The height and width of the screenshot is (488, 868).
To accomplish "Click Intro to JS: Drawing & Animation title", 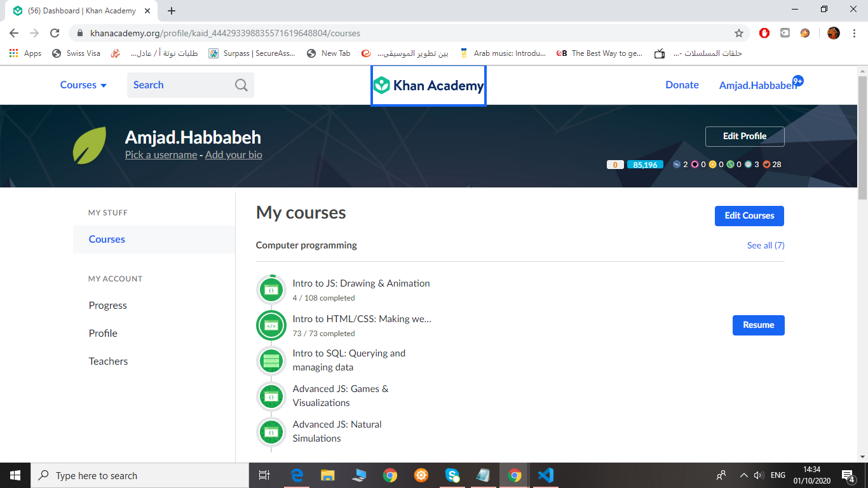I will (361, 283).
